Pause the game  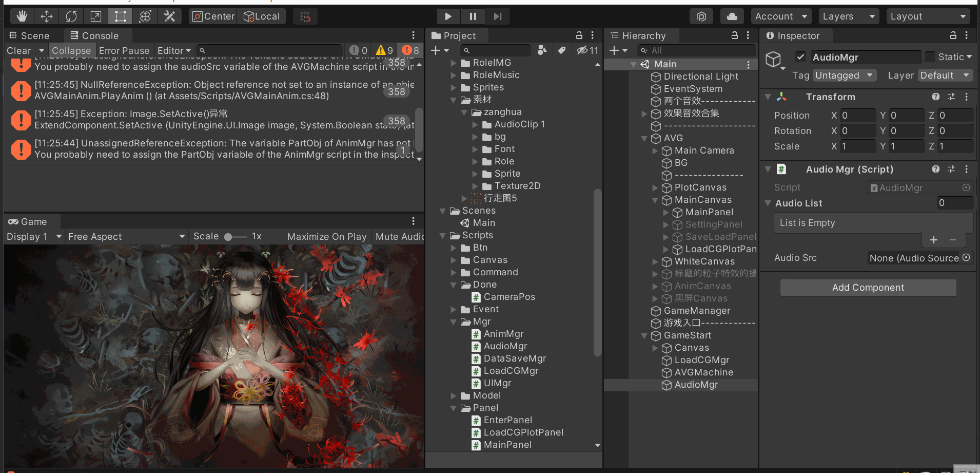click(x=473, y=16)
